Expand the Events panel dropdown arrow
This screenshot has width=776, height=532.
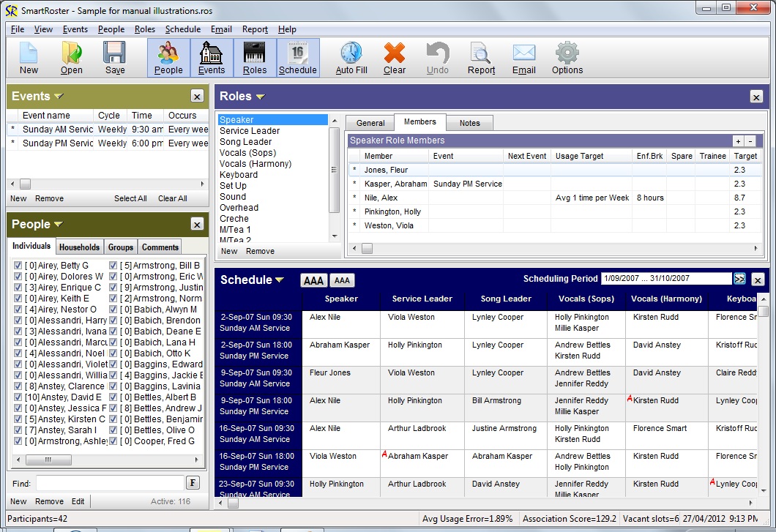tap(59, 97)
